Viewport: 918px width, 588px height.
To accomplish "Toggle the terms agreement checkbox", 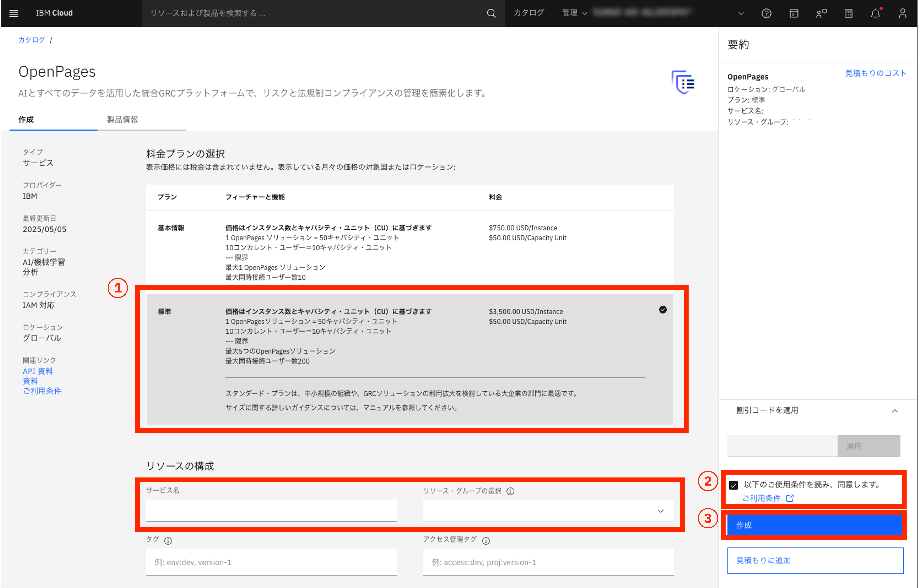I will pyautogui.click(x=733, y=485).
